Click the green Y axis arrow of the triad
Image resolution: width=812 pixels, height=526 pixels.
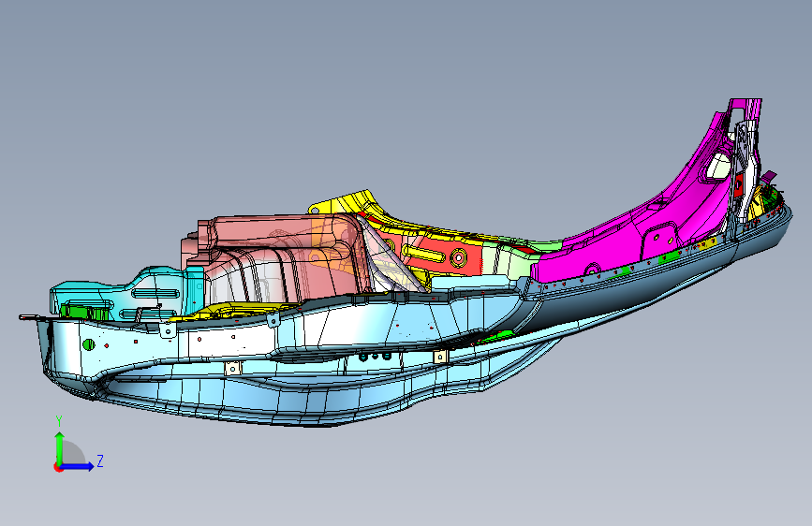(60, 447)
